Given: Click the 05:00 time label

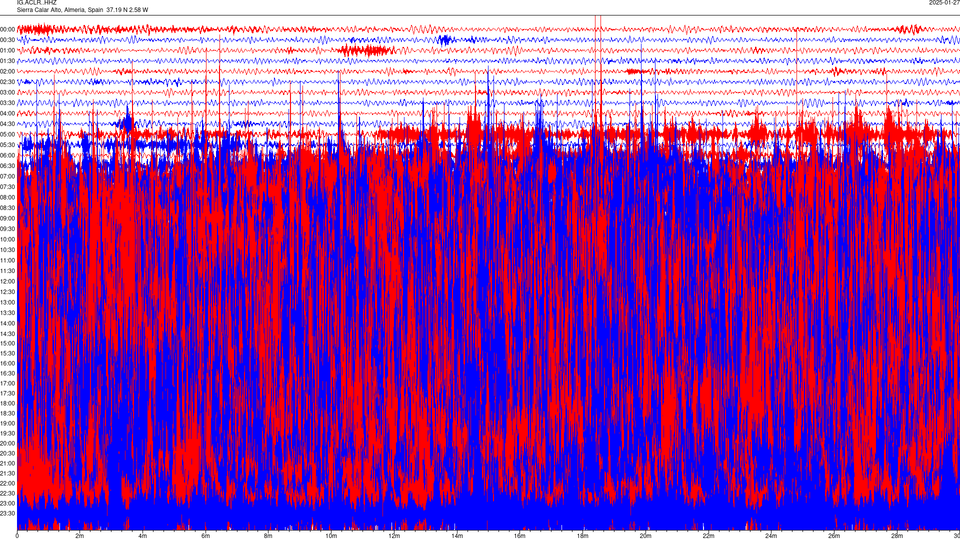Looking at the screenshot, I should point(8,134).
